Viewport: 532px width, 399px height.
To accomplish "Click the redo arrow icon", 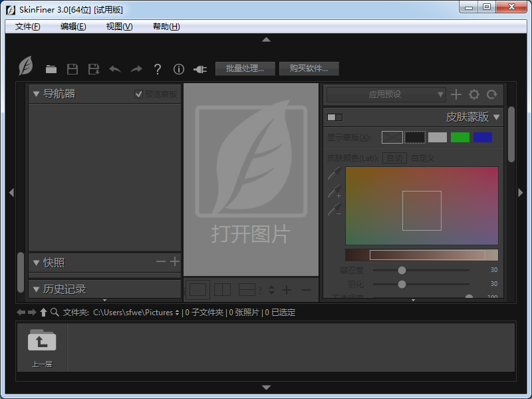I will [136, 69].
